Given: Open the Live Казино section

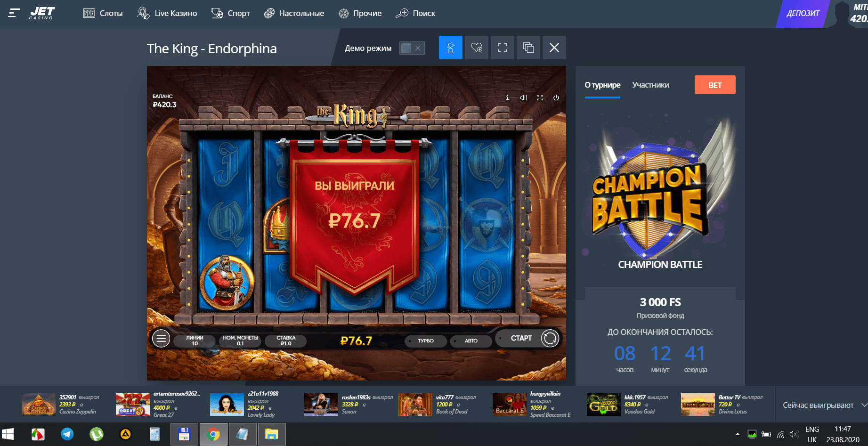Looking at the screenshot, I should 167,13.
